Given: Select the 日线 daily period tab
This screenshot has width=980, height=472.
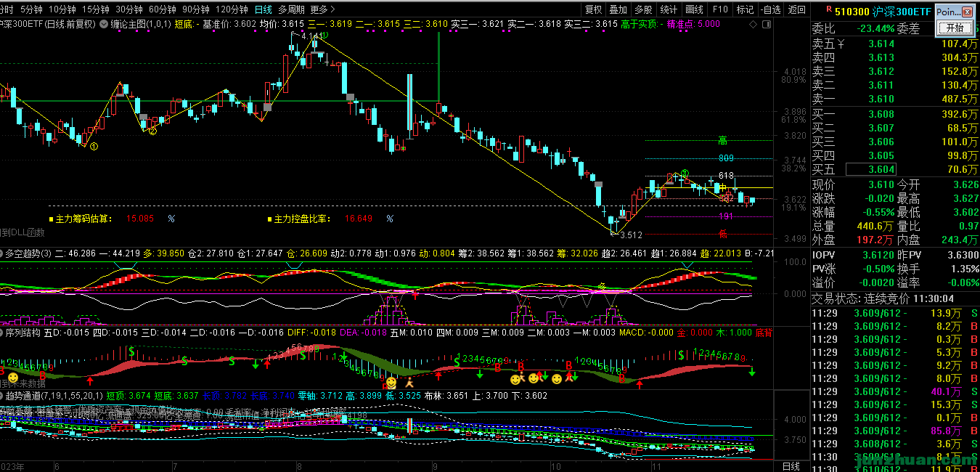Looking at the screenshot, I should click(x=264, y=9).
